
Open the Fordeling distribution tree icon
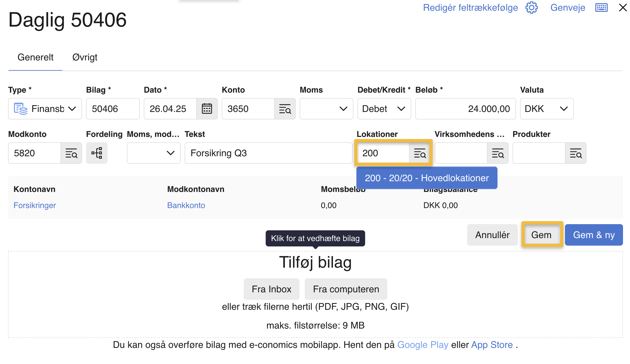[97, 153]
